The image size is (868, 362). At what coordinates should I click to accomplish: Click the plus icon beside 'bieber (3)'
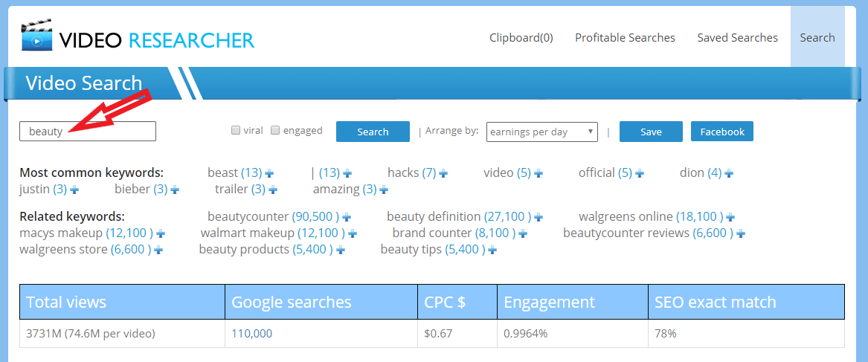(175, 190)
